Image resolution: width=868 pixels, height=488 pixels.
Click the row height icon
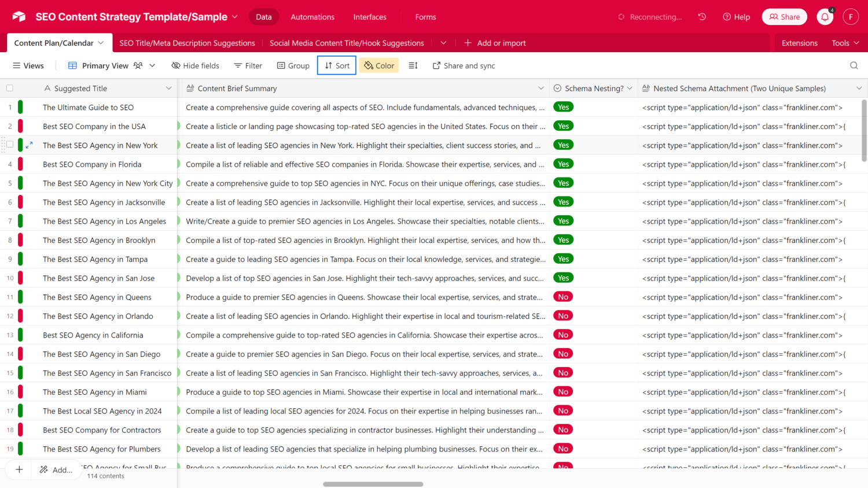coord(413,65)
